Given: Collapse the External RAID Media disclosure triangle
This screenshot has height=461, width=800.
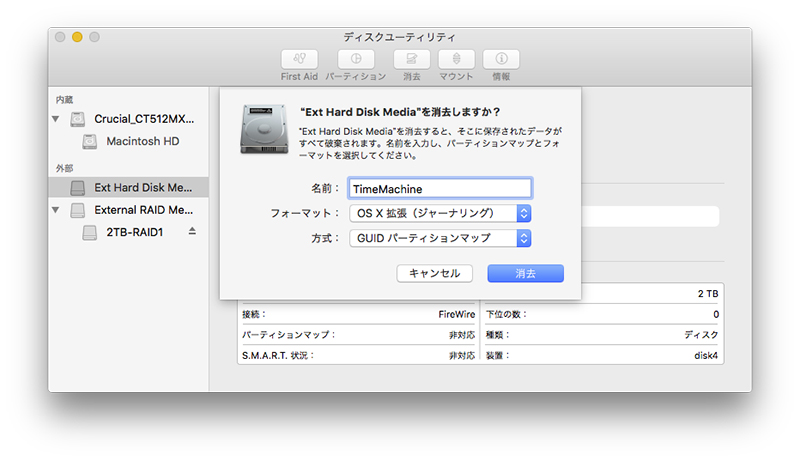Looking at the screenshot, I should (56, 210).
